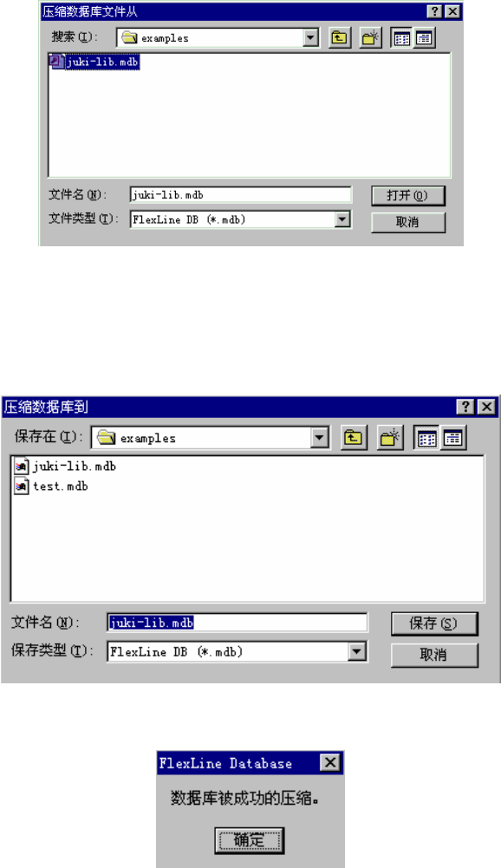The height and width of the screenshot is (868, 501).
Task: Click new folder icon in compress-to dialog
Action: (x=390, y=438)
